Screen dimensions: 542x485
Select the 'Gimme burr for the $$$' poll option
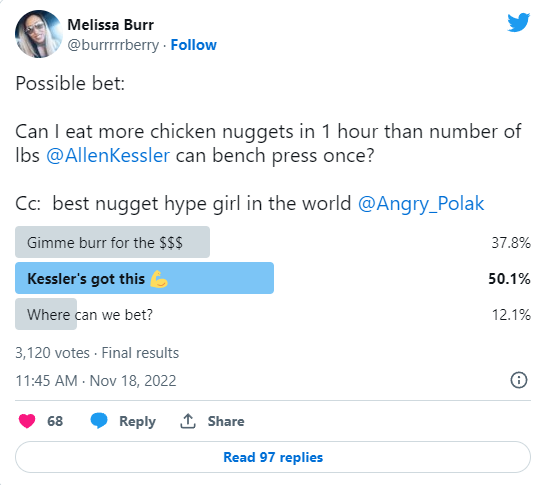(273, 242)
